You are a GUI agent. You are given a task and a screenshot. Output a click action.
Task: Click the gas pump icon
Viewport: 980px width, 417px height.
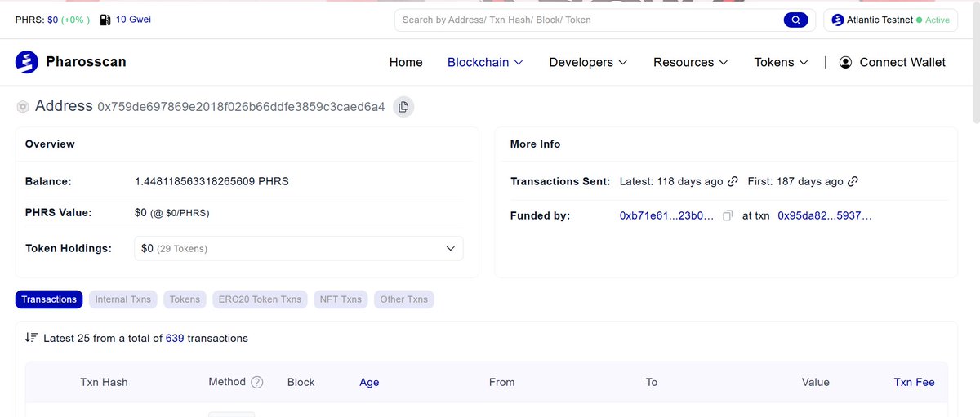click(105, 20)
